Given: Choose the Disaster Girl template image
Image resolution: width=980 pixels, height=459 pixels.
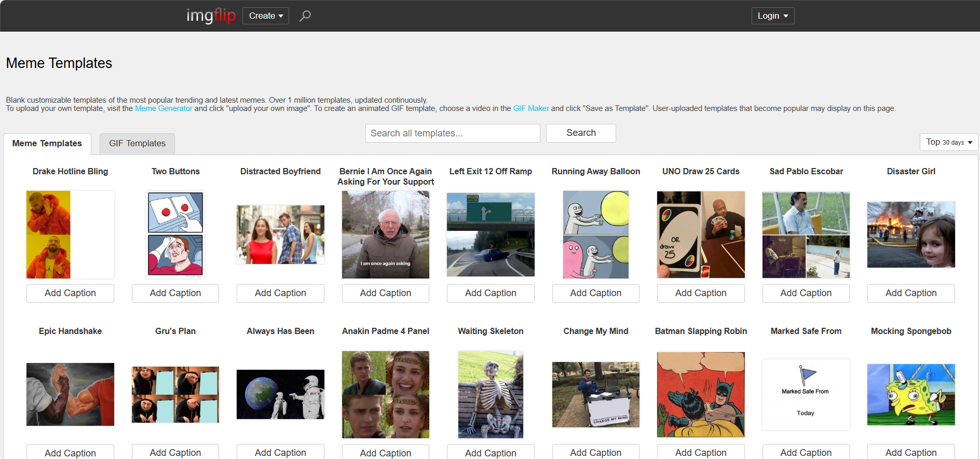Looking at the screenshot, I should 911,234.
